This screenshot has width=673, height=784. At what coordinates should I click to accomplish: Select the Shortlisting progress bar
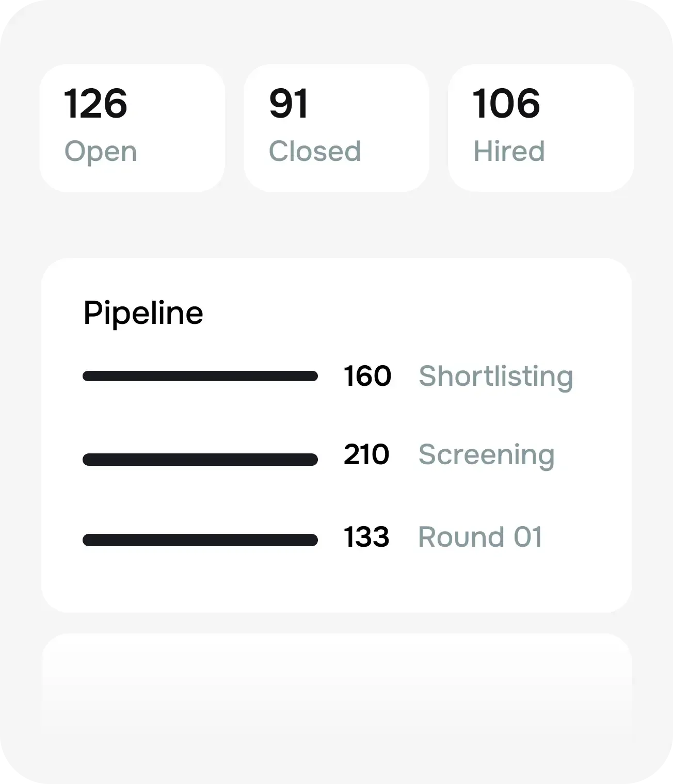pyautogui.click(x=200, y=377)
